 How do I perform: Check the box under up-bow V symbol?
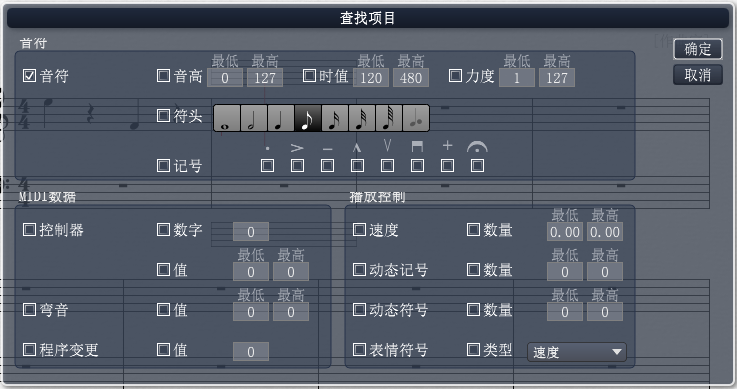(387, 165)
